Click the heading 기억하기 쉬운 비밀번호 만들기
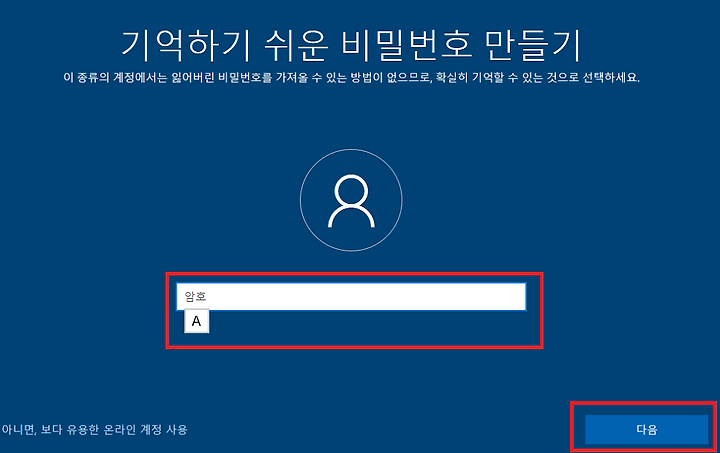Viewport: 720px width, 453px height. pyautogui.click(x=352, y=45)
